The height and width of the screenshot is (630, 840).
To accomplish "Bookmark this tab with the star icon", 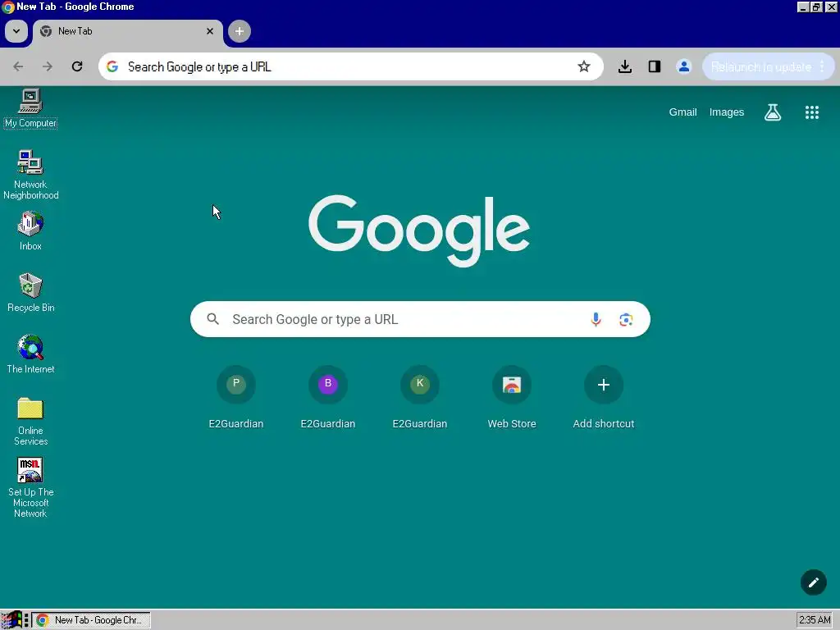I will [584, 66].
